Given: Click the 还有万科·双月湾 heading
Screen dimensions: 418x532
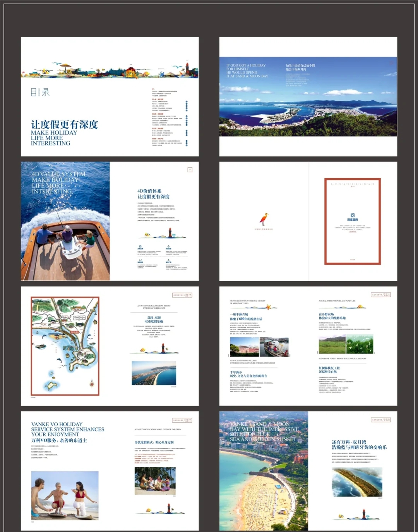Looking at the screenshot, I should (349, 442).
